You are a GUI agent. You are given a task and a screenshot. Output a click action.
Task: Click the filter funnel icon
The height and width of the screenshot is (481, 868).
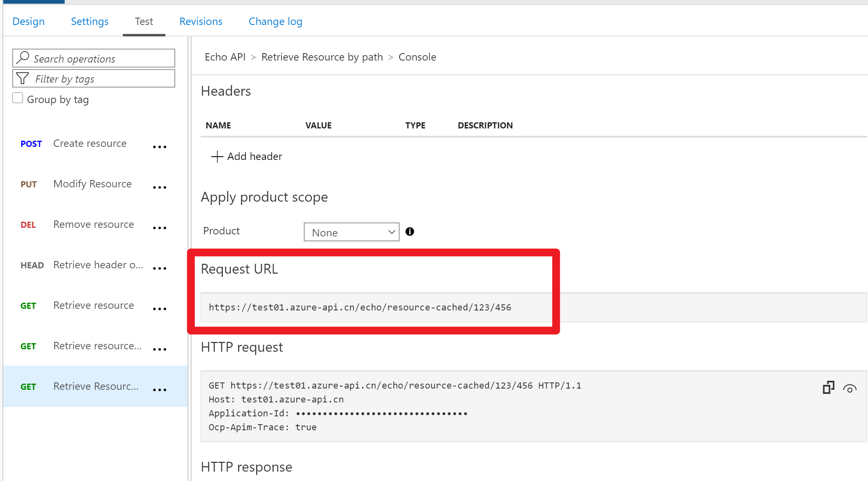[x=23, y=78]
